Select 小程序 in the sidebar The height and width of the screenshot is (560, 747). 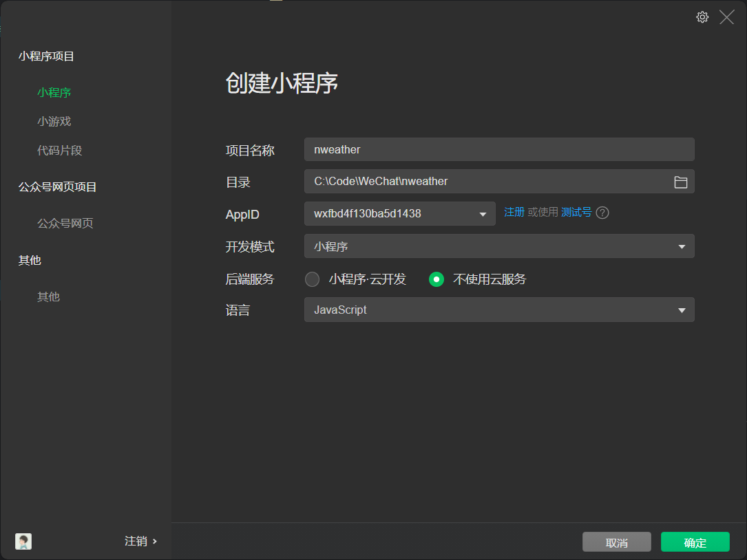coord(54,92)
